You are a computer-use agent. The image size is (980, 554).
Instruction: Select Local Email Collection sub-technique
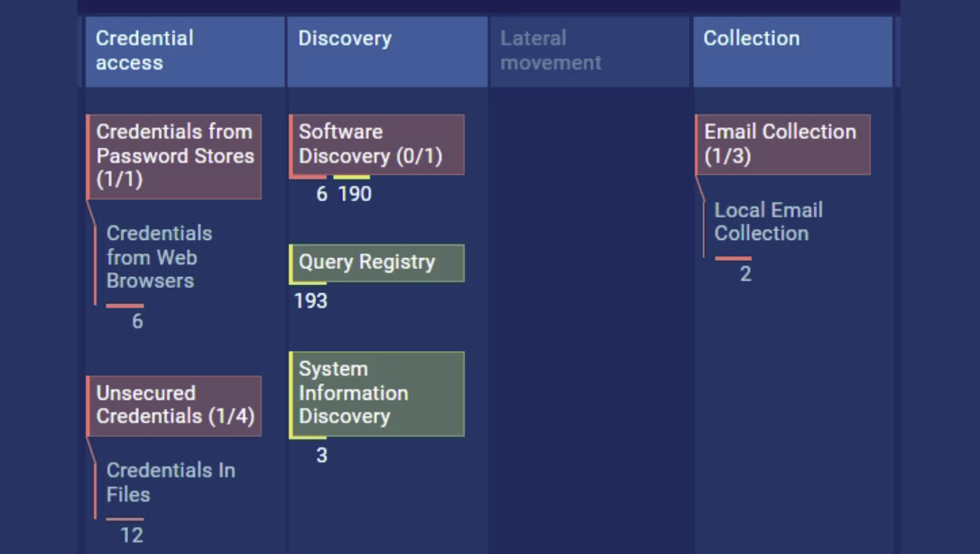click(x=768, y=222)
